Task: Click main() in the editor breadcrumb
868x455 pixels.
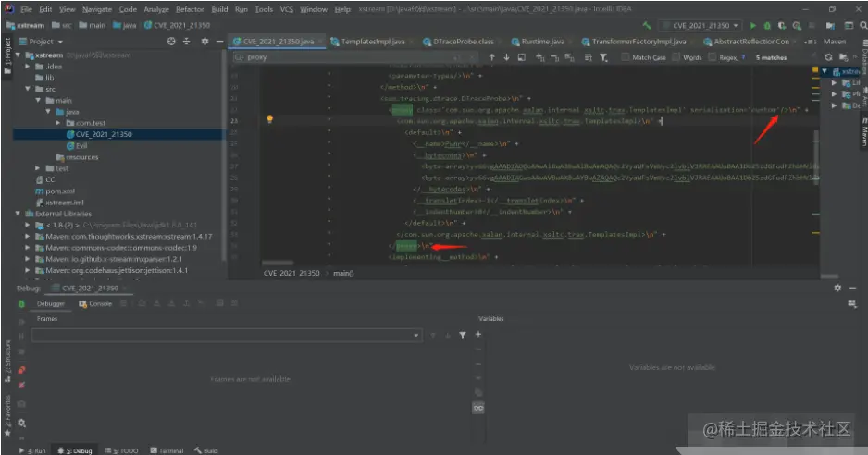Action: (343, 273)
